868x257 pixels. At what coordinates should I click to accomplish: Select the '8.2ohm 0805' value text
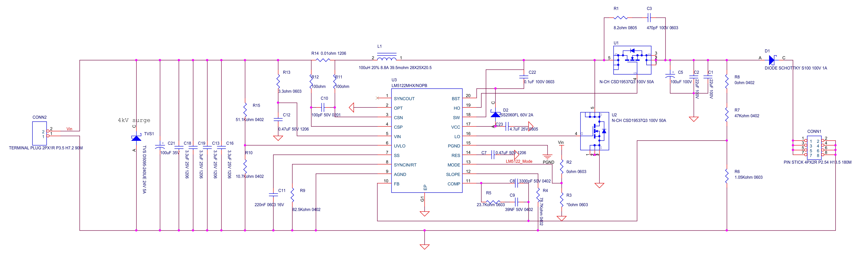coord(625,28)
